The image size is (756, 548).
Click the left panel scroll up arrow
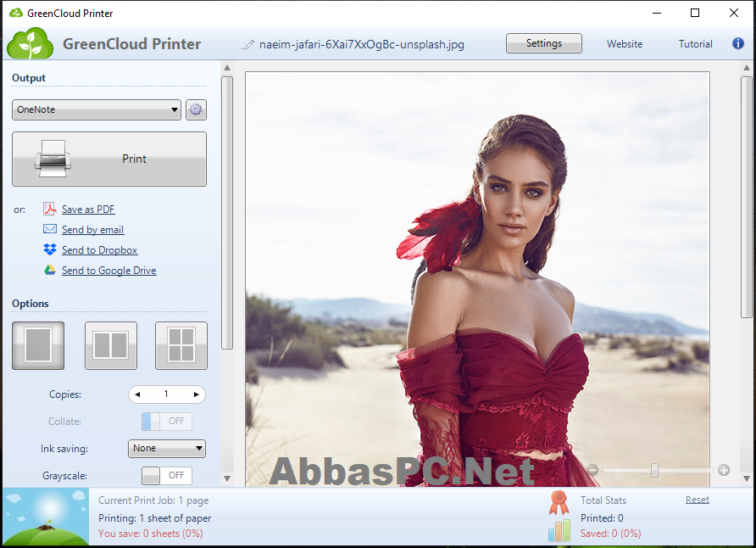227,68
